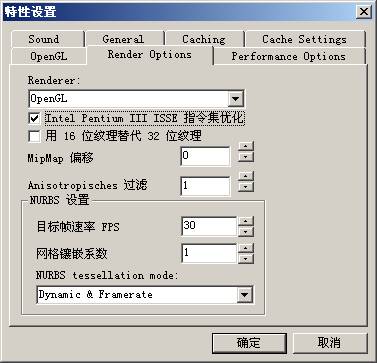This screenshot has height=363, width=377.
Task: Confirm settings with 确定 button
Action: coord(249,343)
